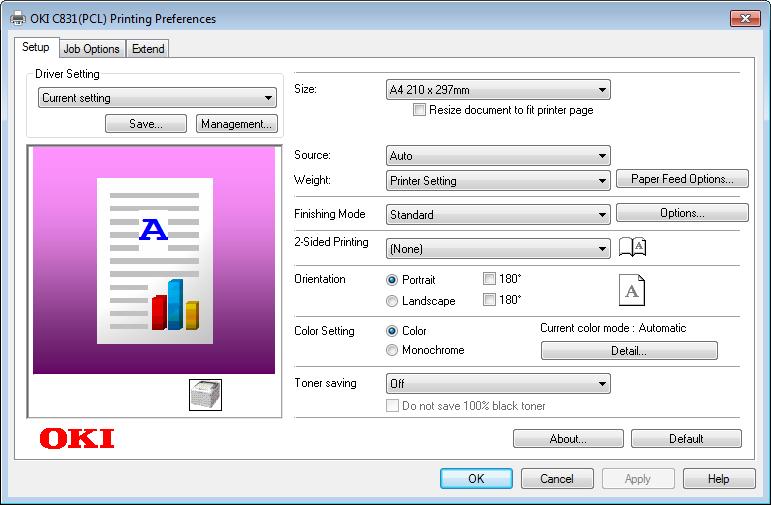The height and width of the screenshot is (505, 771).
Task: Check the 180° box next to Portrait
Action: tap(489, 279)
